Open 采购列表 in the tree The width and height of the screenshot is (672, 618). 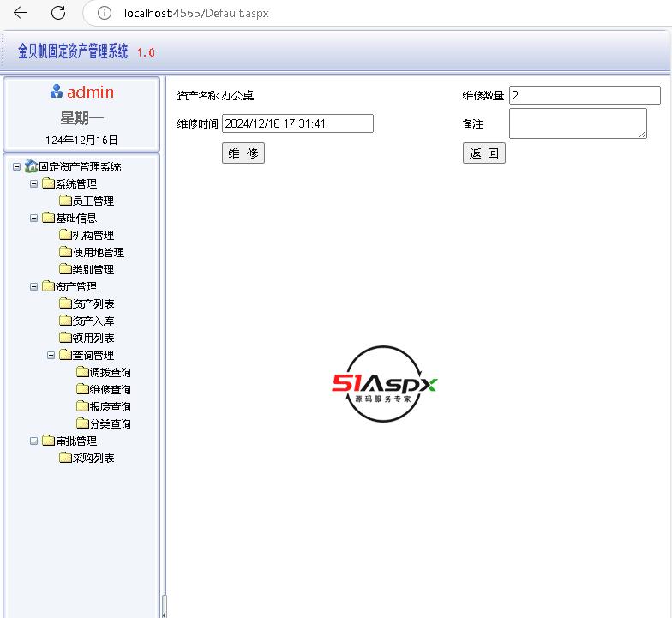click(93, 458)
